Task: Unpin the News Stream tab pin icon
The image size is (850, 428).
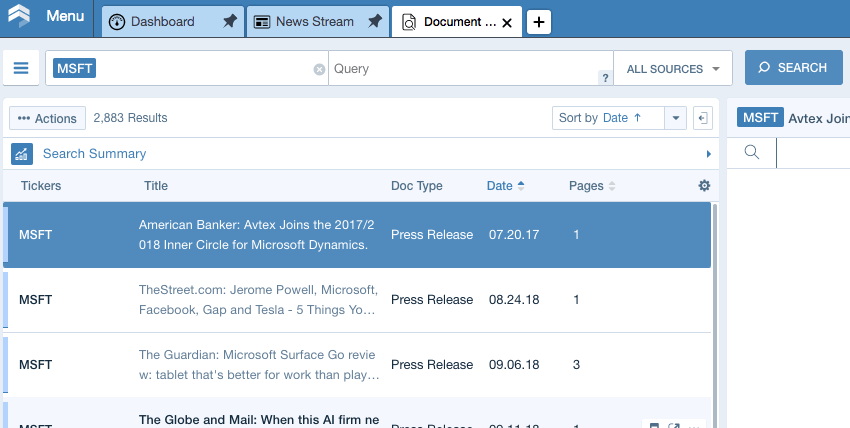Action: click(x=375, y=21)
